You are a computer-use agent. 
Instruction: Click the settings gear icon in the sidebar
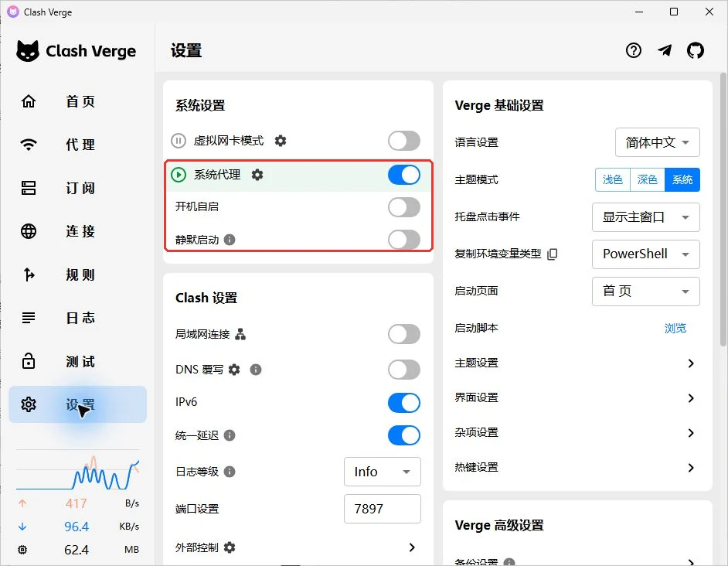[x=29, y=404]
